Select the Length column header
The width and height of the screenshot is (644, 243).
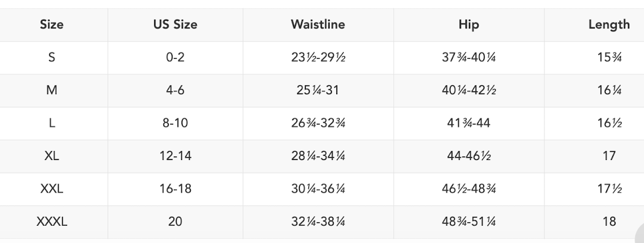click(609, 25)
